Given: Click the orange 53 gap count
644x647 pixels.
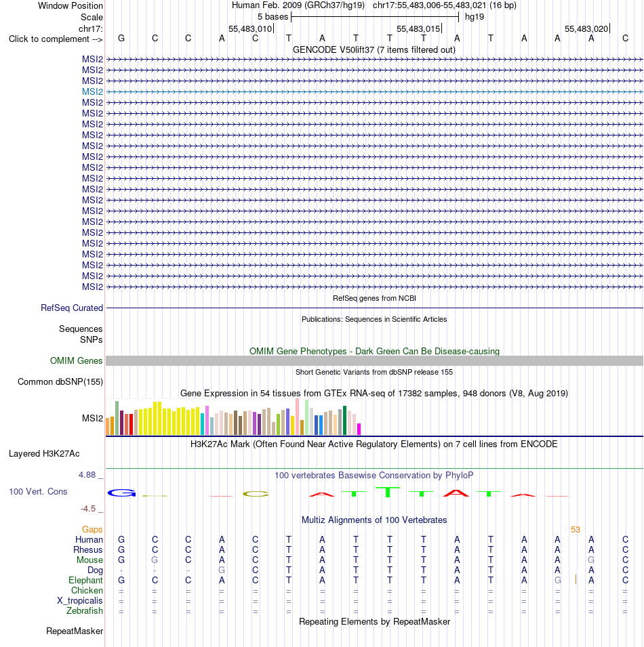Looking at the screenshot, I should coord(576,529).
